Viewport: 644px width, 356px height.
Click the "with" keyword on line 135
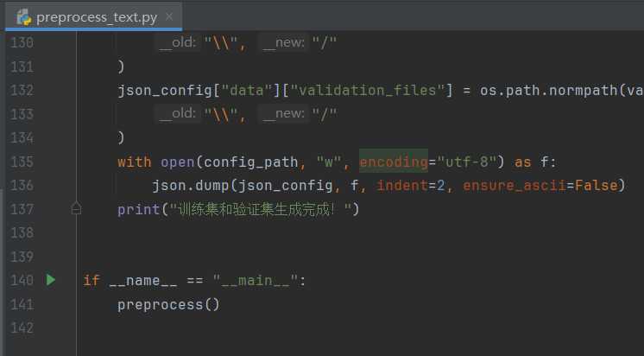pos(135,162)
